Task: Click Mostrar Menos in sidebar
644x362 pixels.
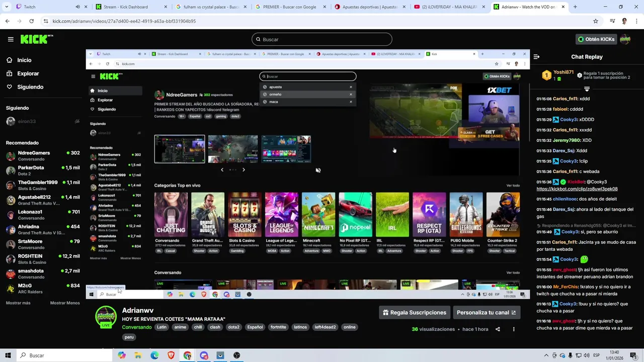Action: pos(65,303)
